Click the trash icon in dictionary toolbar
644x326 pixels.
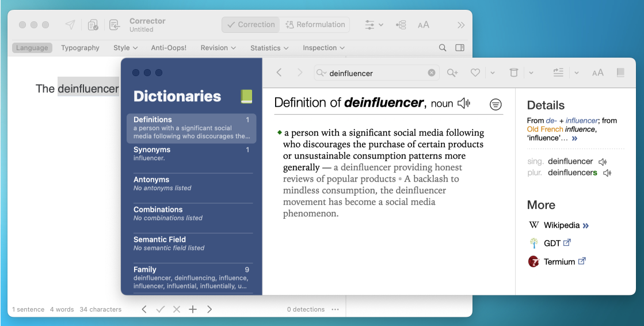pyautogui.click(x=514, y=73)
